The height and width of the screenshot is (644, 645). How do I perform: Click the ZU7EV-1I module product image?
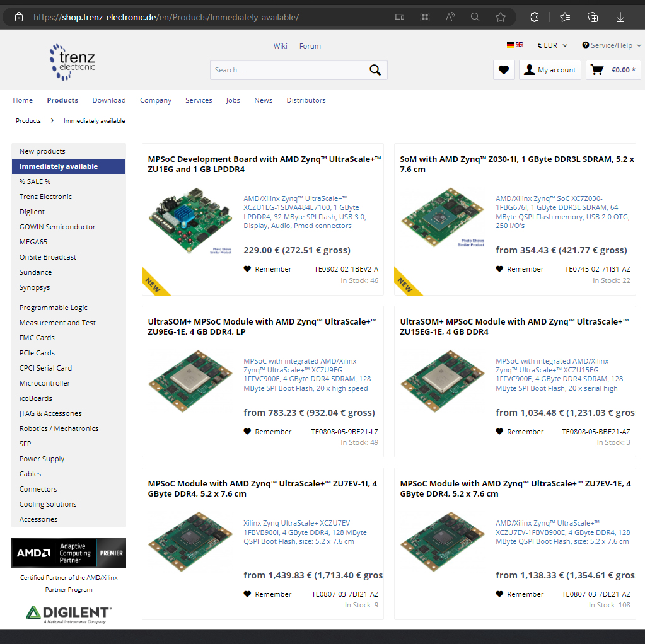(x=190, y=541)
